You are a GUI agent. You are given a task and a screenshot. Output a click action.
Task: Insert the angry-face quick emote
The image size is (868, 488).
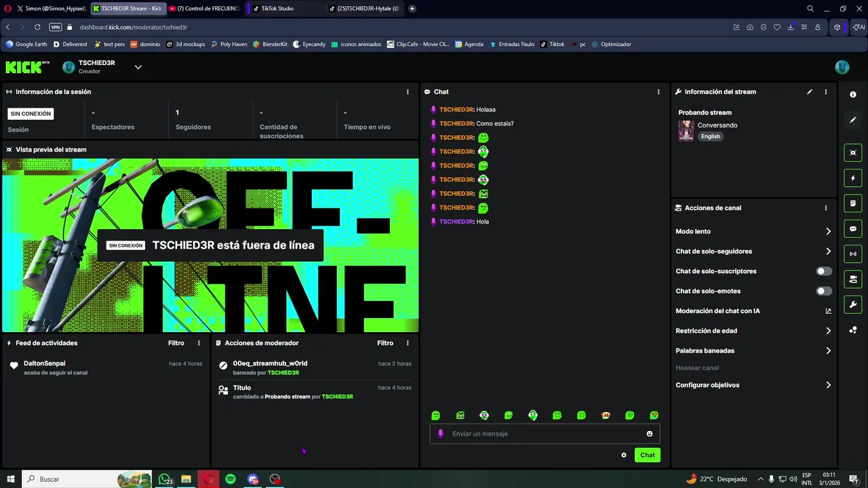[x=460, y=415]
